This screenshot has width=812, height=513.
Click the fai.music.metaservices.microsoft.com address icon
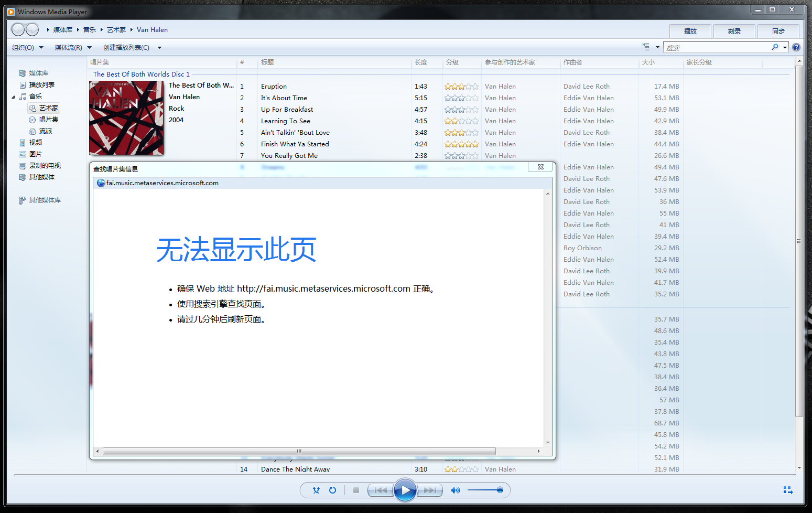click(101, 183)
